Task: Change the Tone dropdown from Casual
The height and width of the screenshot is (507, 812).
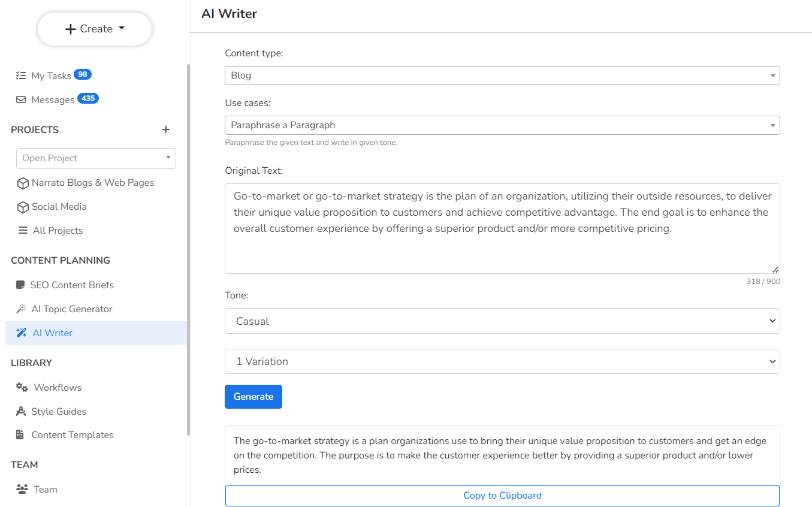Action: 502,321
